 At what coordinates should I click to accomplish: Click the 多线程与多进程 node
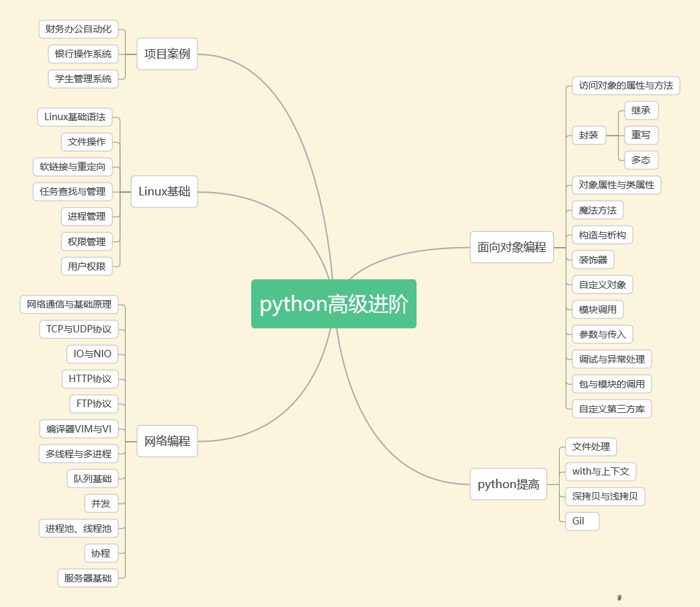[79, 454]
